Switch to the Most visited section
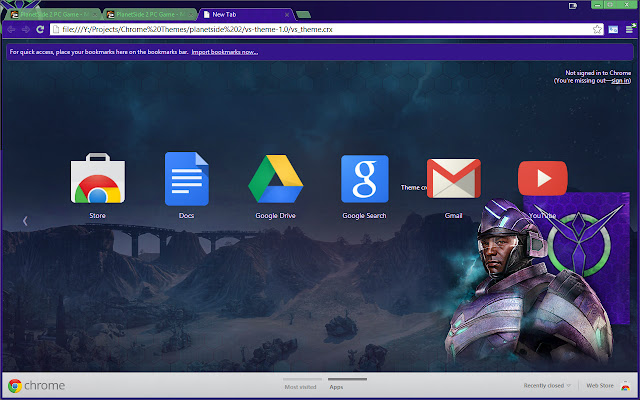This screenshot has height=400, width=640. tap(300, 387)
